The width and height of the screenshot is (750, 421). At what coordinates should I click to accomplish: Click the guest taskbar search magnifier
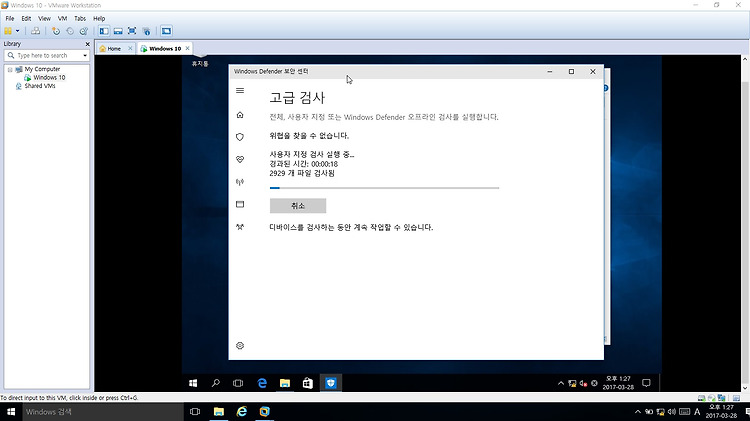[x=216, y=383]
